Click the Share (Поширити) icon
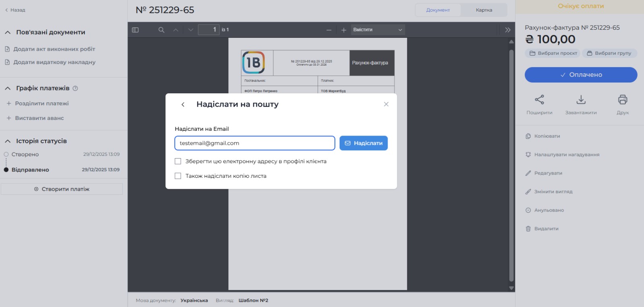This screenshot has width=644, height=307. click(539, 100)
